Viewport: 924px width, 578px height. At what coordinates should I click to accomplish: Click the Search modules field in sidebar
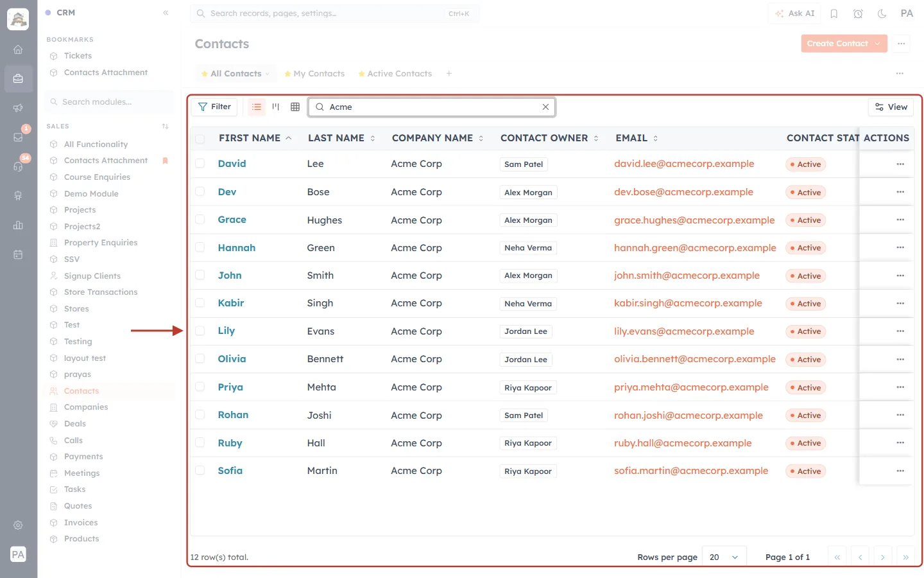[110, 102]
